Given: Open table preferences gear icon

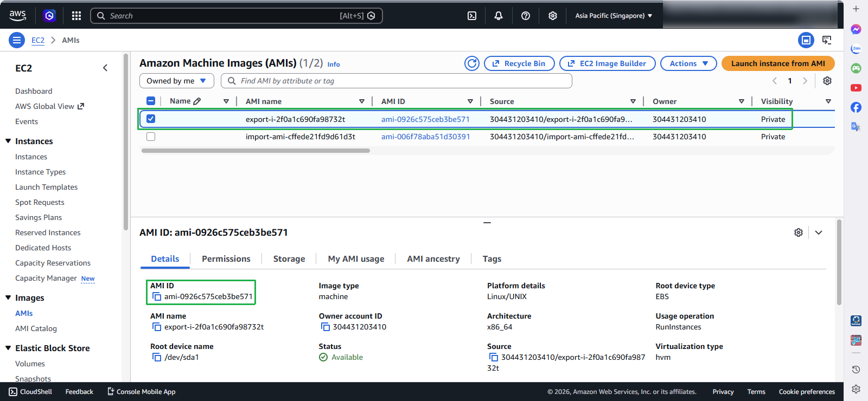Looking at the screenshot, I should (827, 81).
